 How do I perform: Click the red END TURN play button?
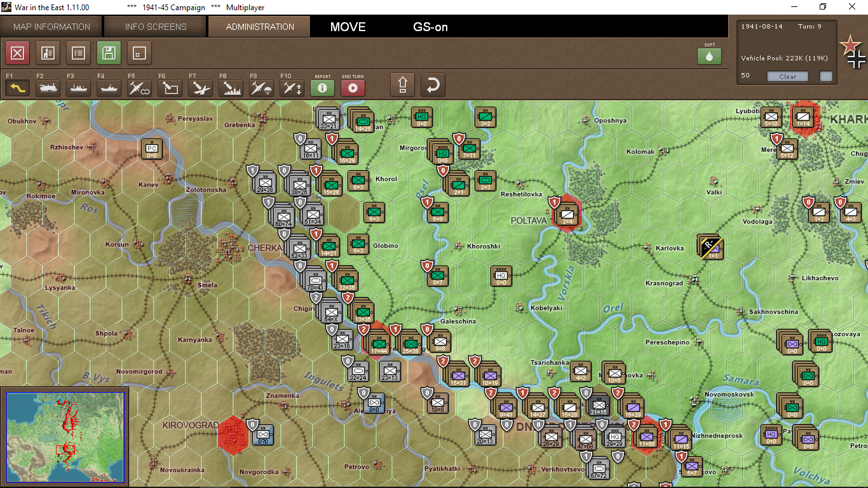coord(353,88)
